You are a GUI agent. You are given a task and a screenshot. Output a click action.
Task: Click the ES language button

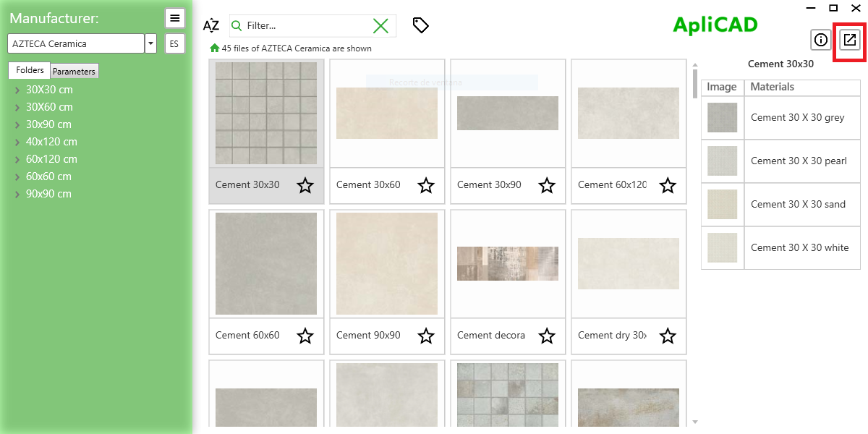click(x=174, y=43)
